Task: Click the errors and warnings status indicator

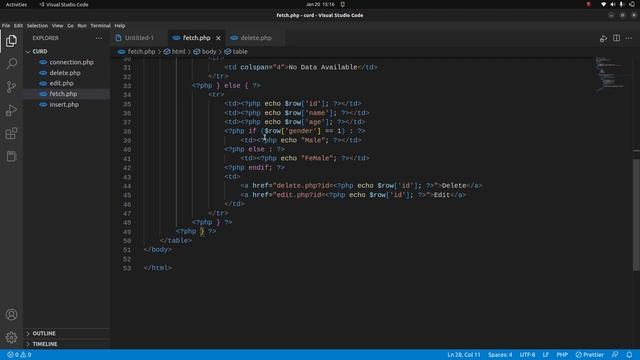Action: pyautogui.click(x=19, y=355)
